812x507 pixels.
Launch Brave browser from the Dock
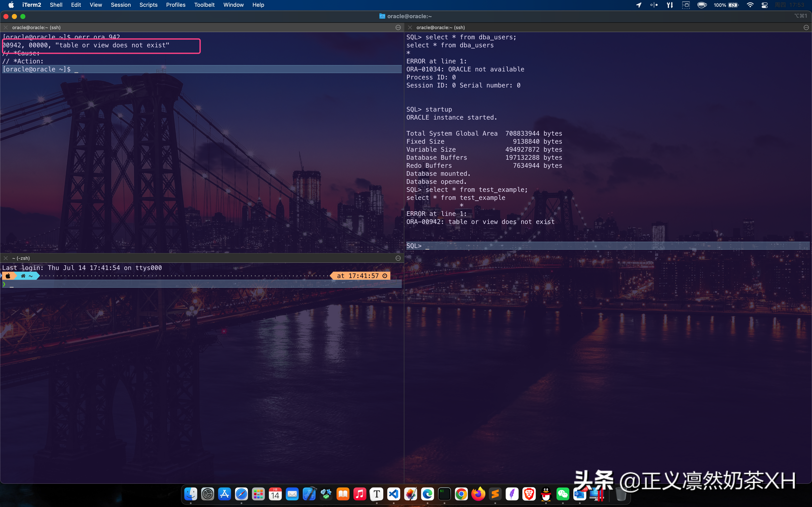(529, 494)
